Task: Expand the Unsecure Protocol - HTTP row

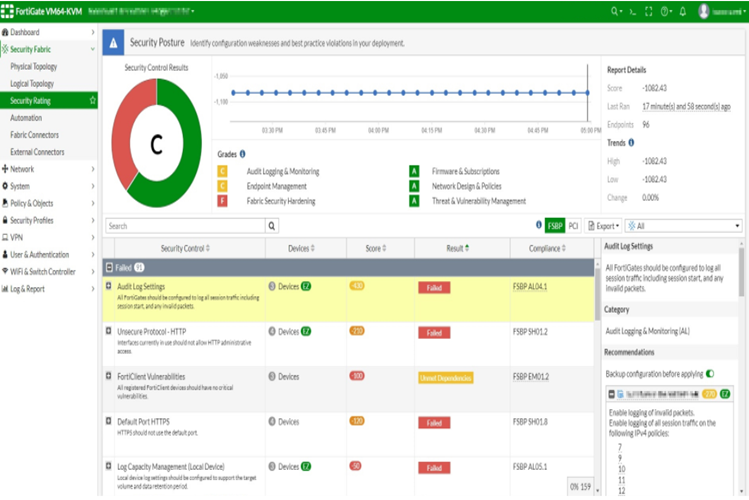Action: pyautogui.click(x=109, y=331)
